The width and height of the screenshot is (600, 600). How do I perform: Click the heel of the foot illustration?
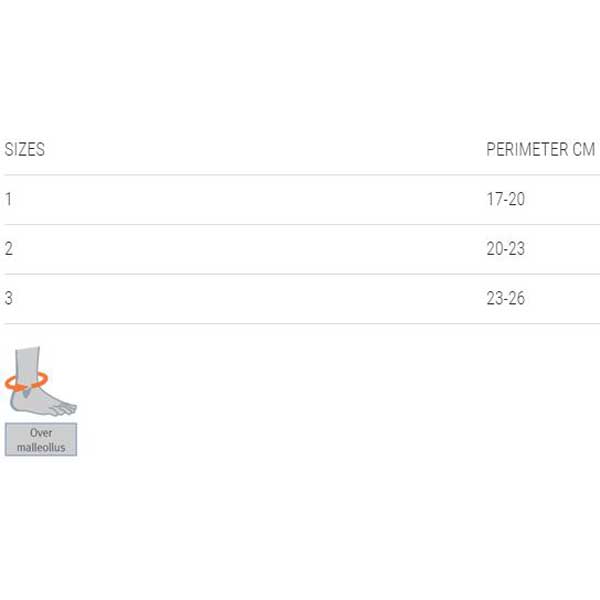17,403
